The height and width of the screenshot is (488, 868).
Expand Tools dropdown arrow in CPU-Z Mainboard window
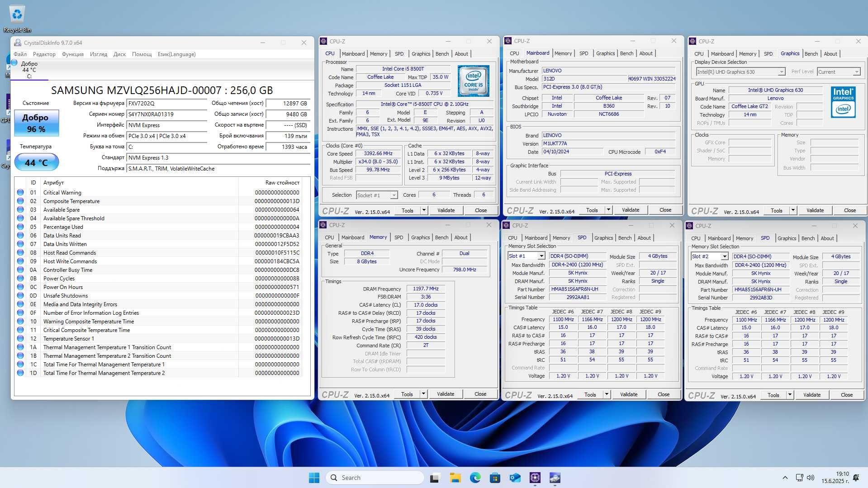pos(608,210)
